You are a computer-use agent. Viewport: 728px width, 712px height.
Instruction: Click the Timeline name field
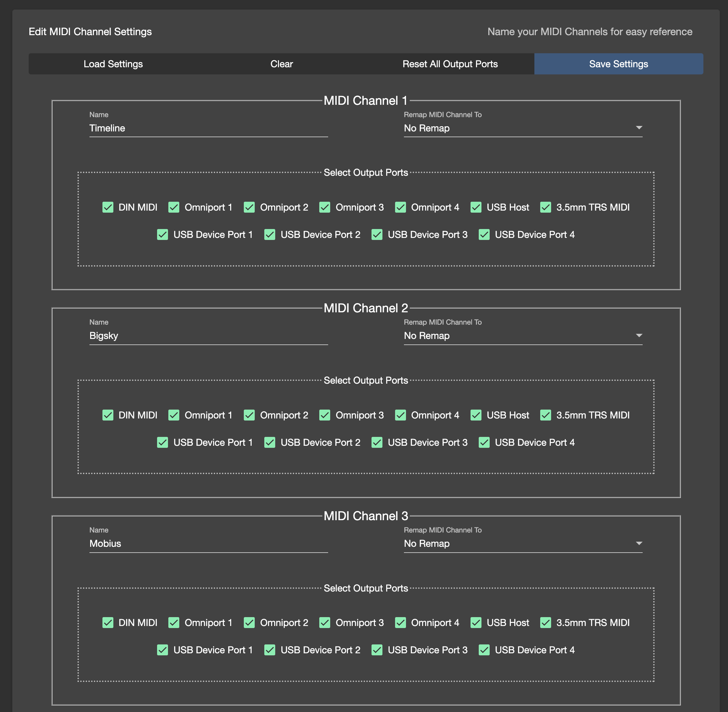208,128
